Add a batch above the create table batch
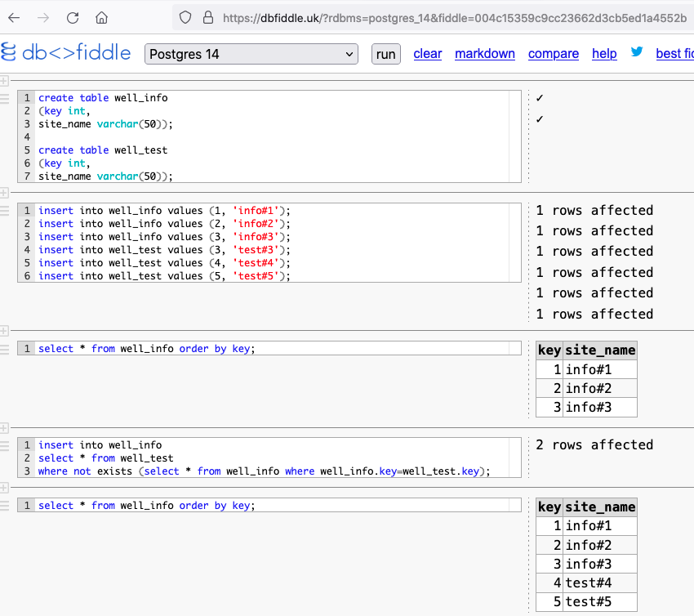This screenshot has height=616, width=694. pyautogui.click(x=3, y=81)
